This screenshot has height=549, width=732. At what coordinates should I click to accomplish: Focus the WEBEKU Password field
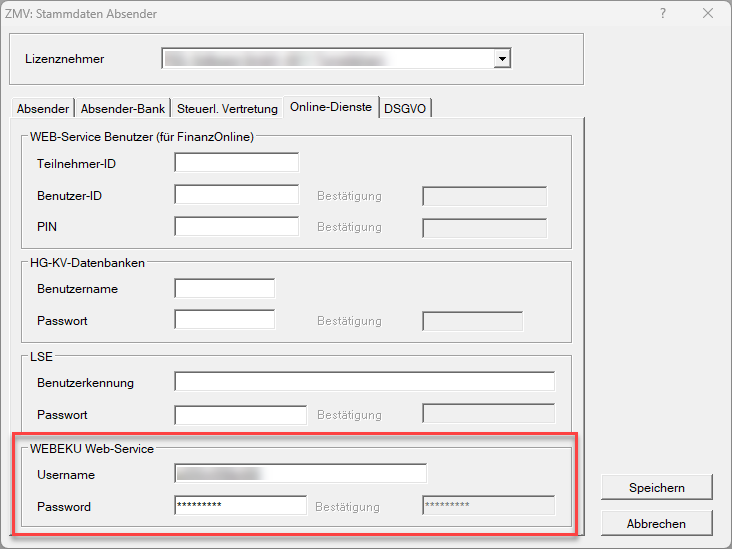(240, 506)
